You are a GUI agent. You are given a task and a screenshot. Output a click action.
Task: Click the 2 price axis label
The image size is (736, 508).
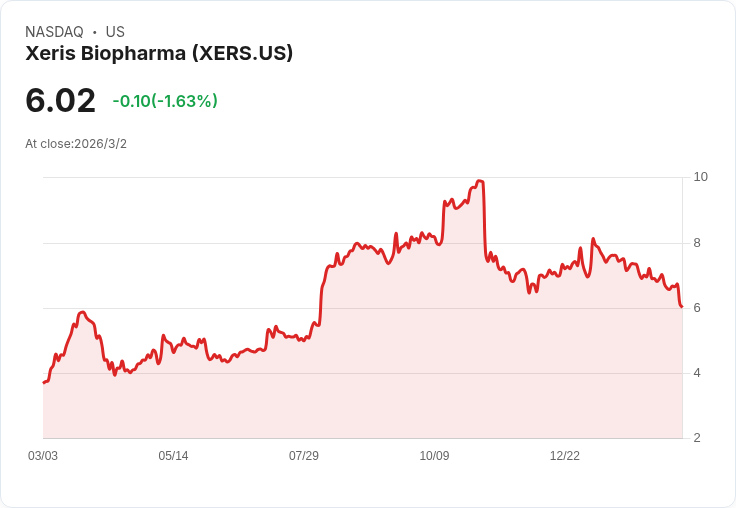[698, 438]
